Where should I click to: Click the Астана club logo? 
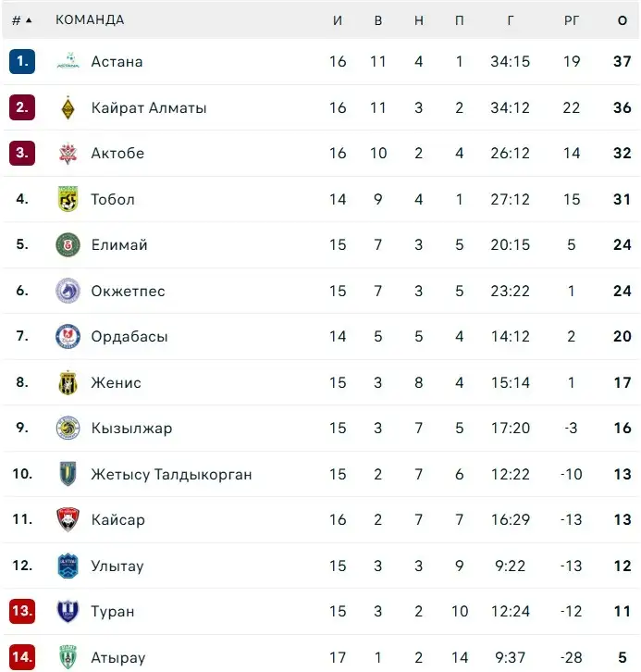click(68, 61)
